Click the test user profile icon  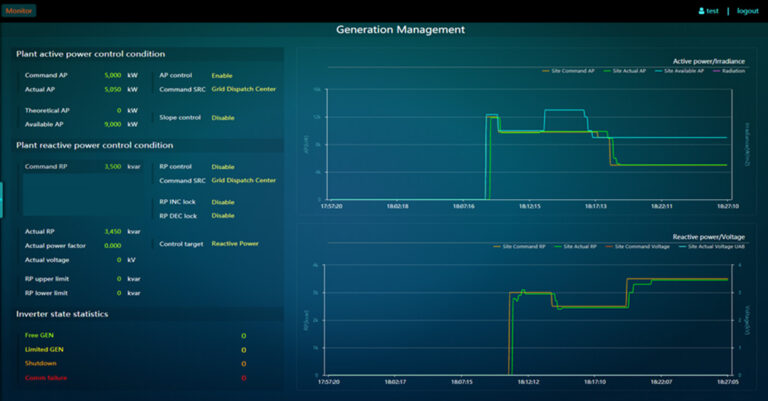tap(702, 11)
